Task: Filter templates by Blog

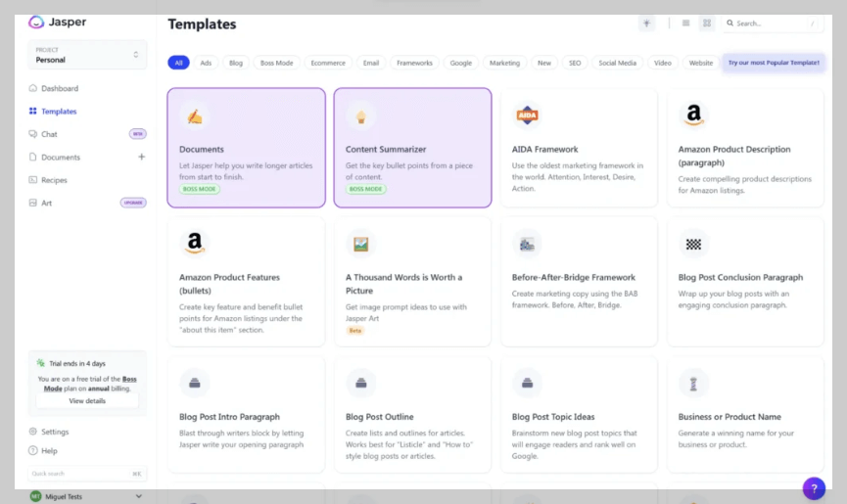Action: click(236, 63)
